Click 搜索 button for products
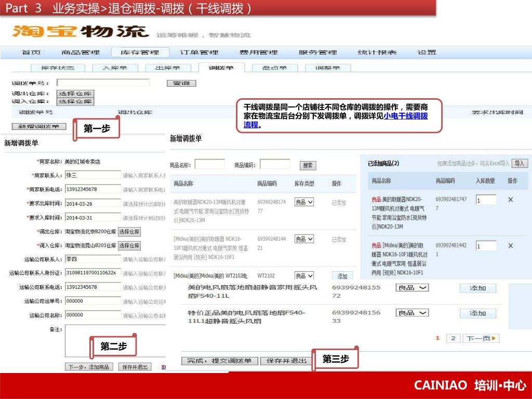The height and width of the screenshot is (399, 532). tap(308, 165)
